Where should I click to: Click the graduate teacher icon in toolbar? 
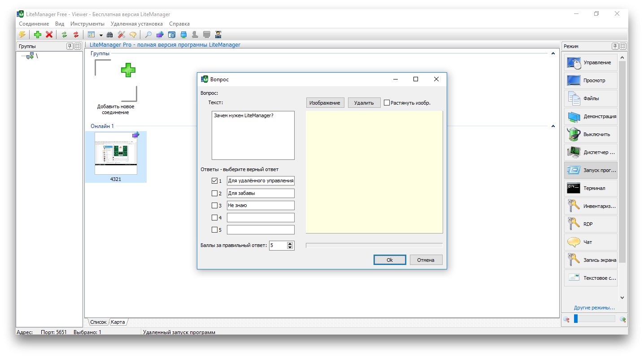coord(218,35)
